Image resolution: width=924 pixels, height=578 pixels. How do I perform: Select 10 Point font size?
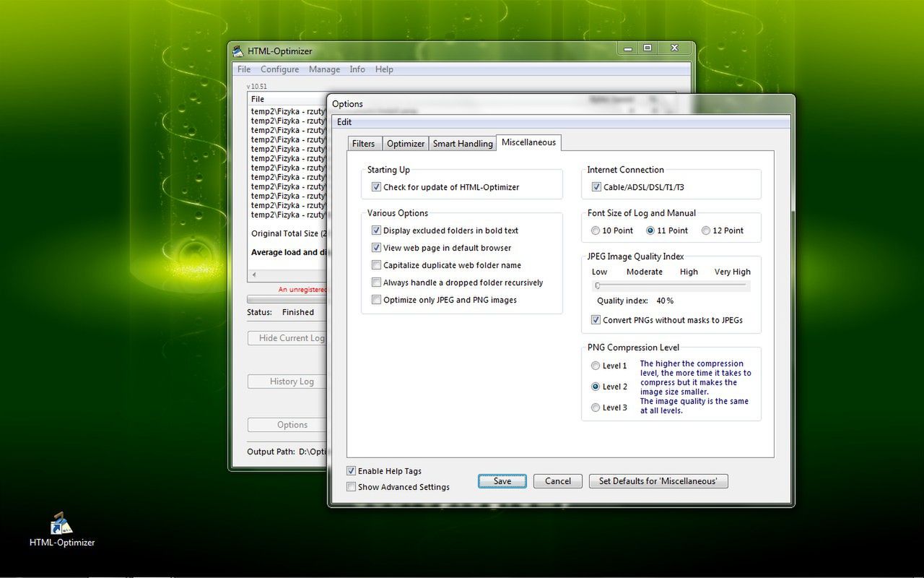point(596,230)
